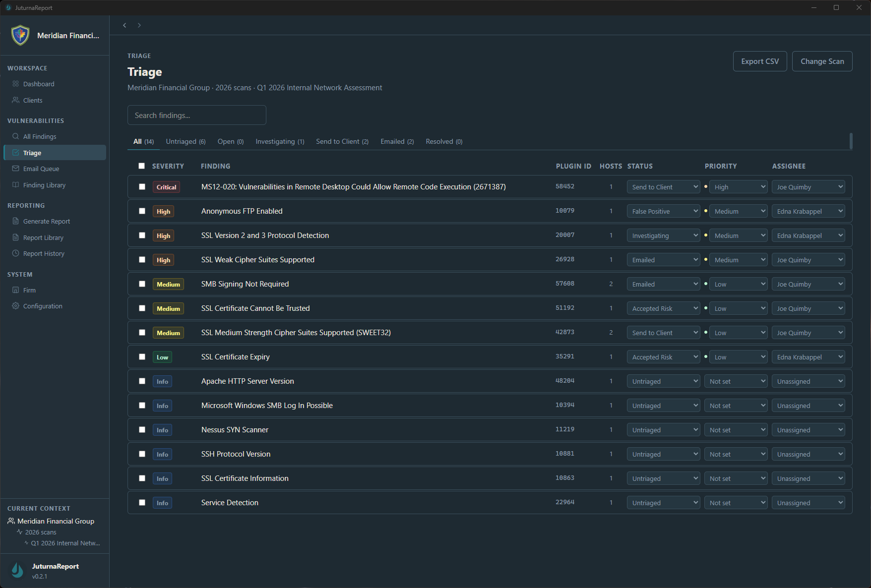The image size is (871, 588).
Task: Change assignee for Nessus SYN Scanner finding
Action: coord(808,429)
